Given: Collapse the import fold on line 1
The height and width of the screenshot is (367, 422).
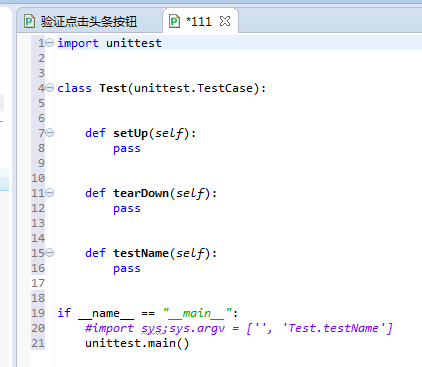Looking at the screenshot, I should point(50,43).
